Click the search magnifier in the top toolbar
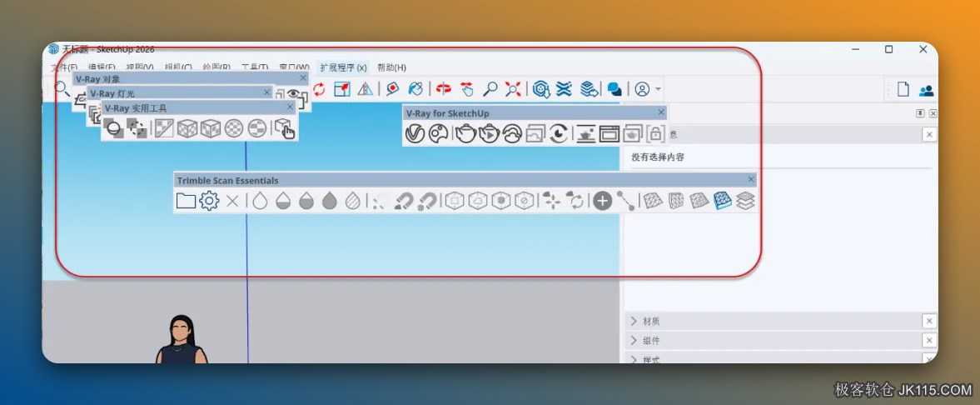980x405 pixels. (62, 88)
